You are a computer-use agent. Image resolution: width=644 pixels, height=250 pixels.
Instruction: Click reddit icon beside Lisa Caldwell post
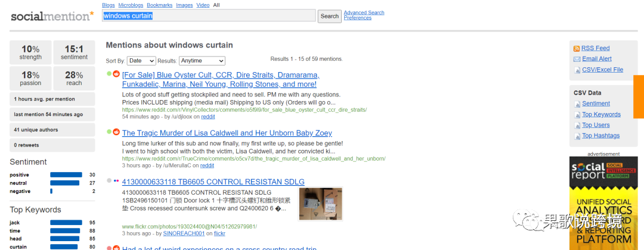pyautogui.click(x=116, y=132)
